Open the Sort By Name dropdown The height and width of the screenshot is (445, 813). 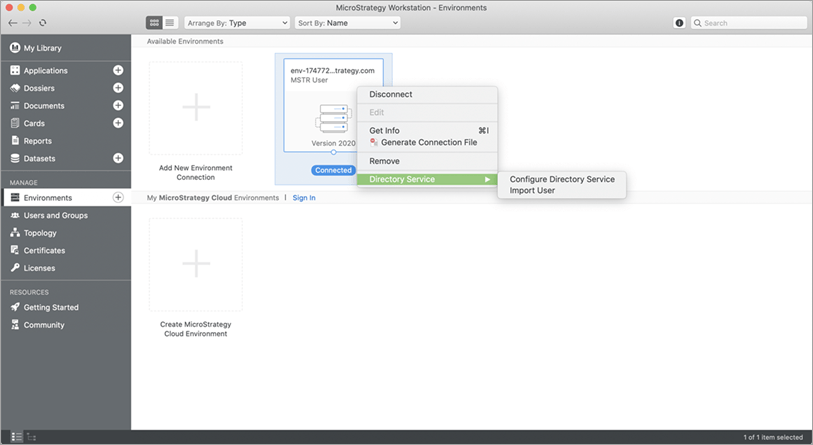[x=347, y=22]
